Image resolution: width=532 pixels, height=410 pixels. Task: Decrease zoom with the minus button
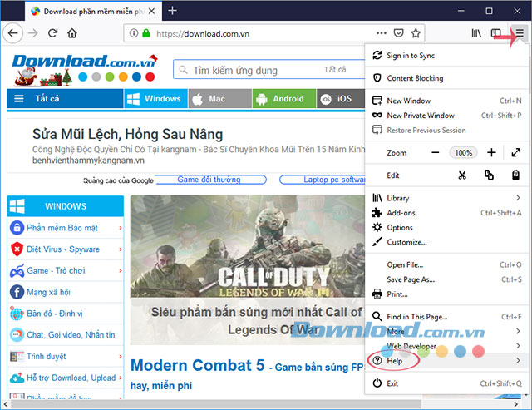(436, 153)
